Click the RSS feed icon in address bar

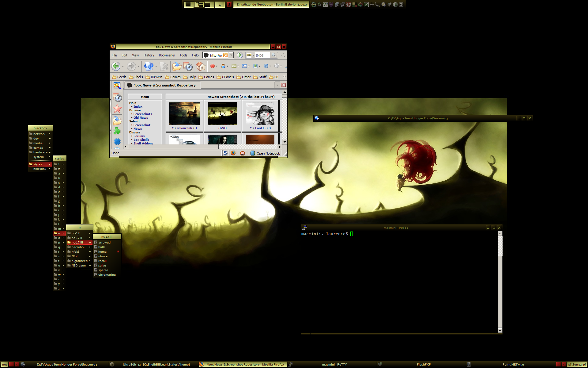point(225,55)
